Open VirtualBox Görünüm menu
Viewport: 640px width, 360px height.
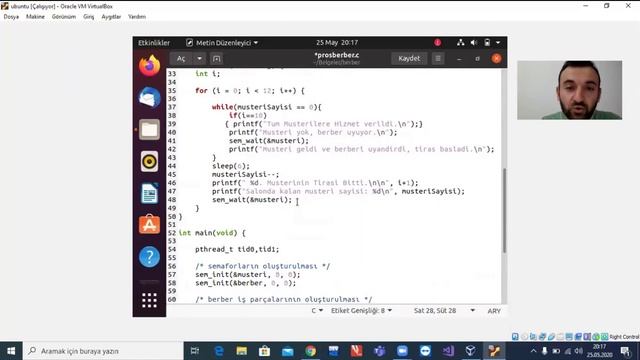[x=64, y=17]
